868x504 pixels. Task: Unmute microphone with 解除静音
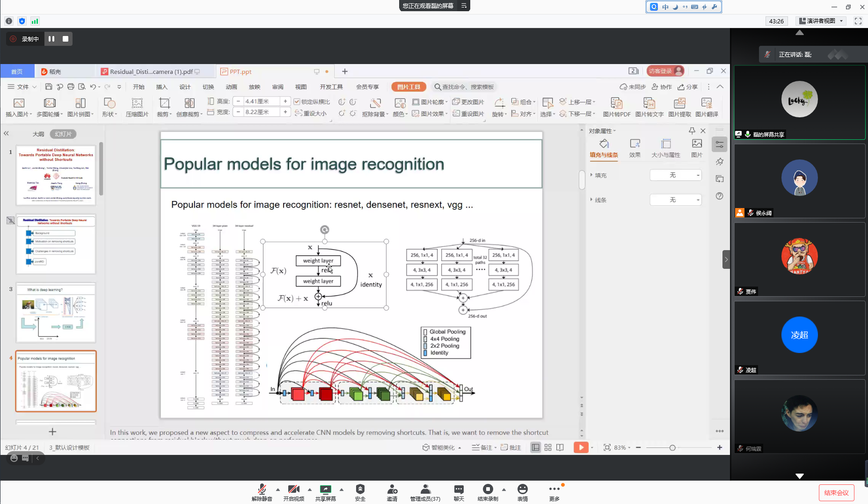(262, 490)
